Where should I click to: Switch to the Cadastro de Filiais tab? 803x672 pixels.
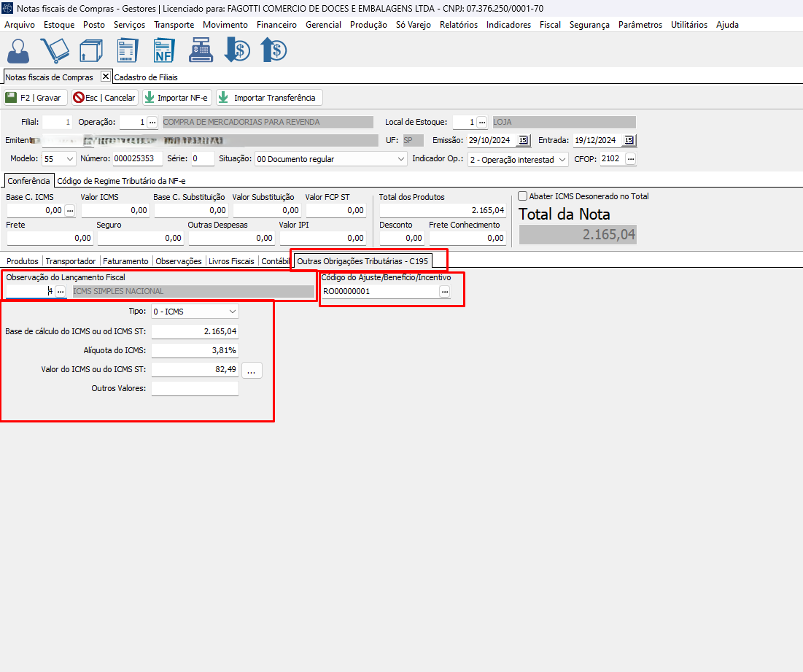(x=146, y=77)
